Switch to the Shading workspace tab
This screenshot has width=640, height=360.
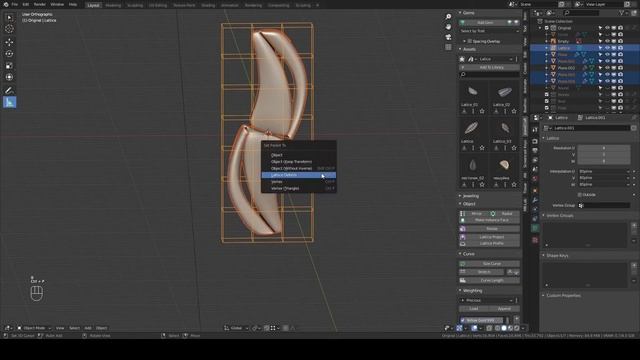[x=208, y=5]
